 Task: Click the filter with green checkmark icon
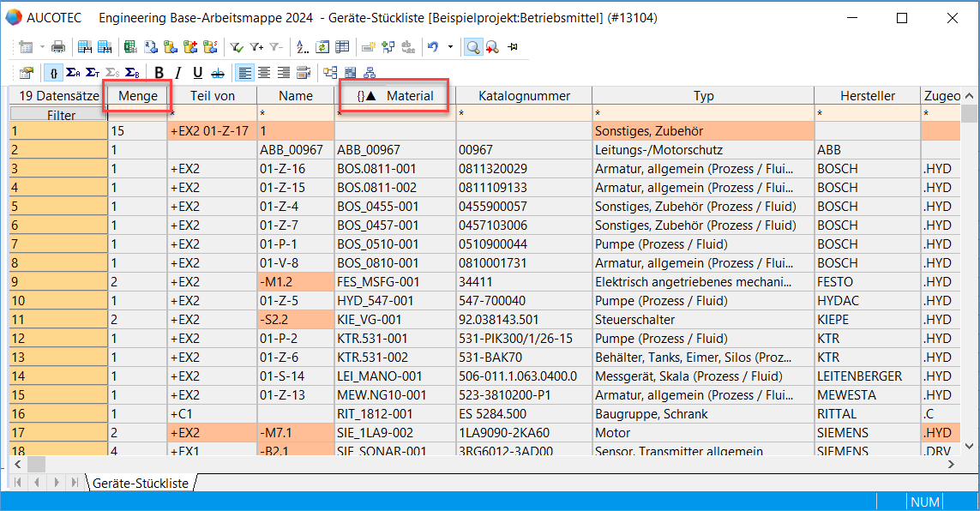click(236, 47)
